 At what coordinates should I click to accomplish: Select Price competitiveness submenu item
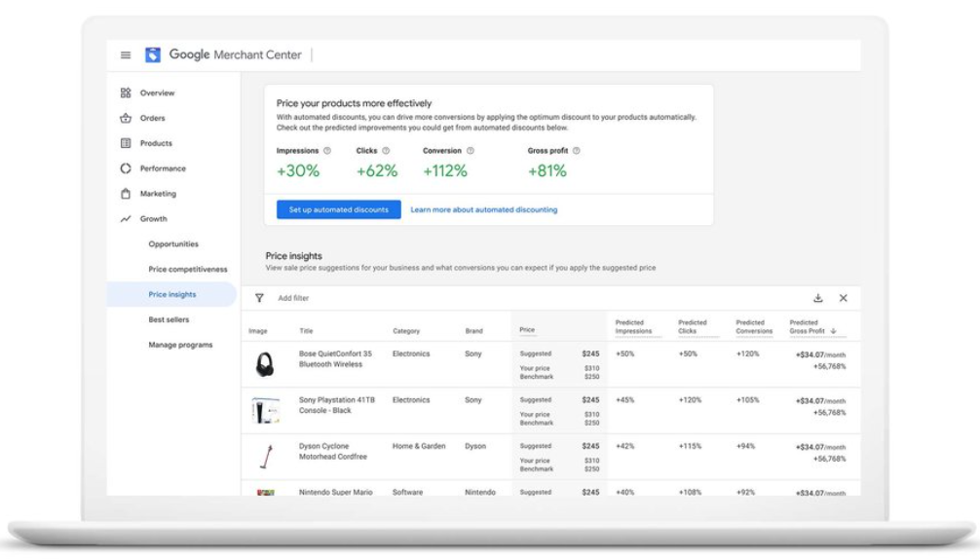[x=188, y=270]
